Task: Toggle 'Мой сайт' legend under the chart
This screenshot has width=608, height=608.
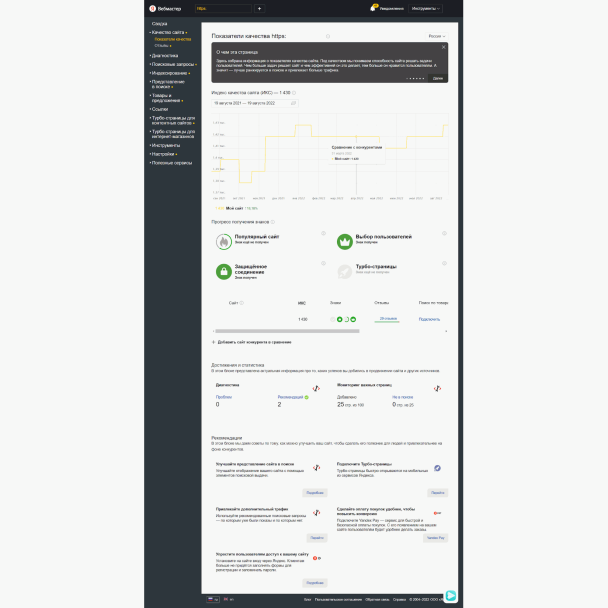Action: click(228, 208)
